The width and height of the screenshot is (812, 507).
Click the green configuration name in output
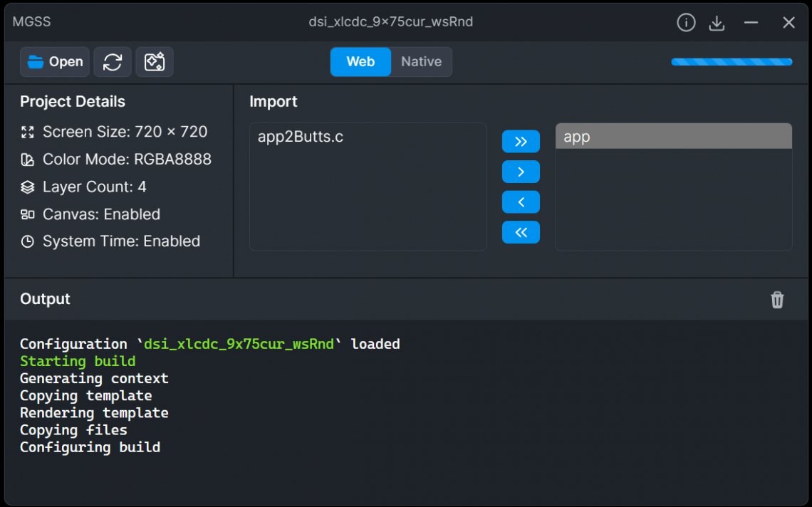239,344
